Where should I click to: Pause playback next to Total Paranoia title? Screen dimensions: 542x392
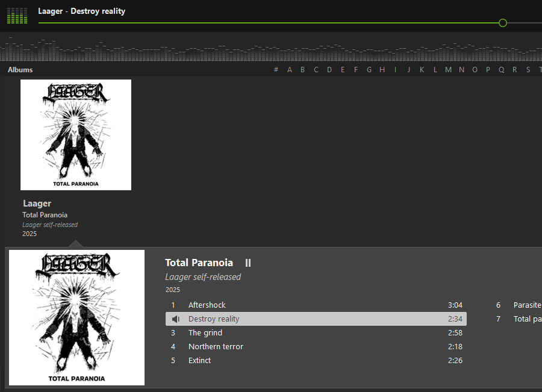(x=248, y=263)
